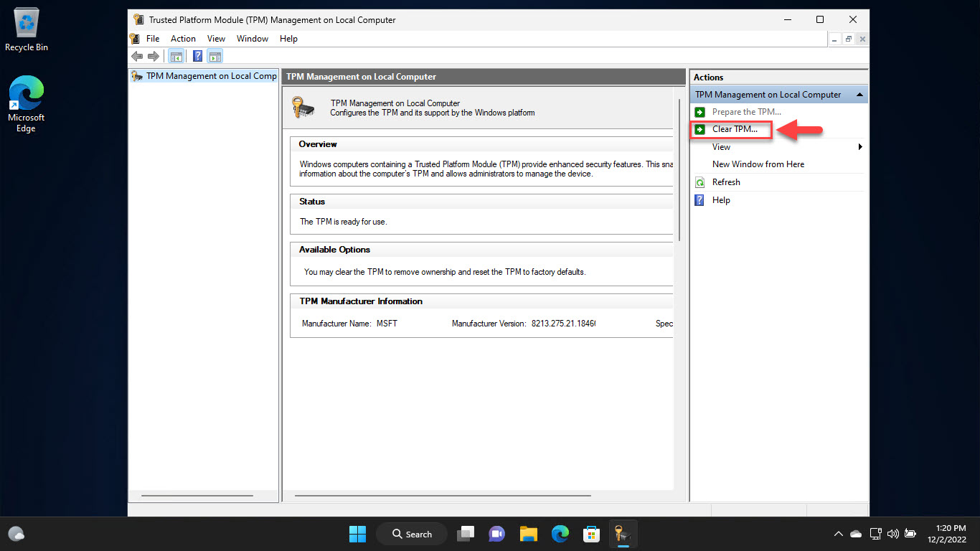The width and height of the screenshot is (980, 551).
Task: Open the Action menu
Action: [183, 39]
